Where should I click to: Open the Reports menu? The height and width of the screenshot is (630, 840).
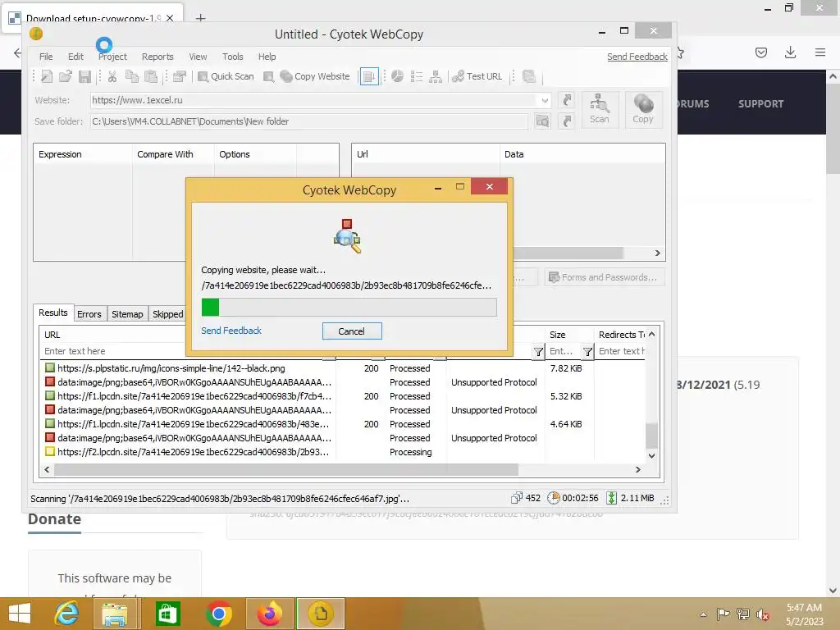point(157,57)
